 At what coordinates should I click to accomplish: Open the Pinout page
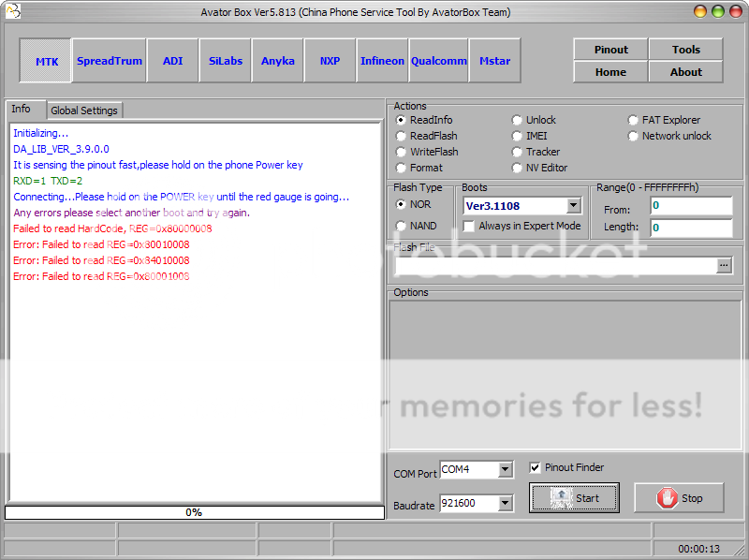tap(611, 50)
